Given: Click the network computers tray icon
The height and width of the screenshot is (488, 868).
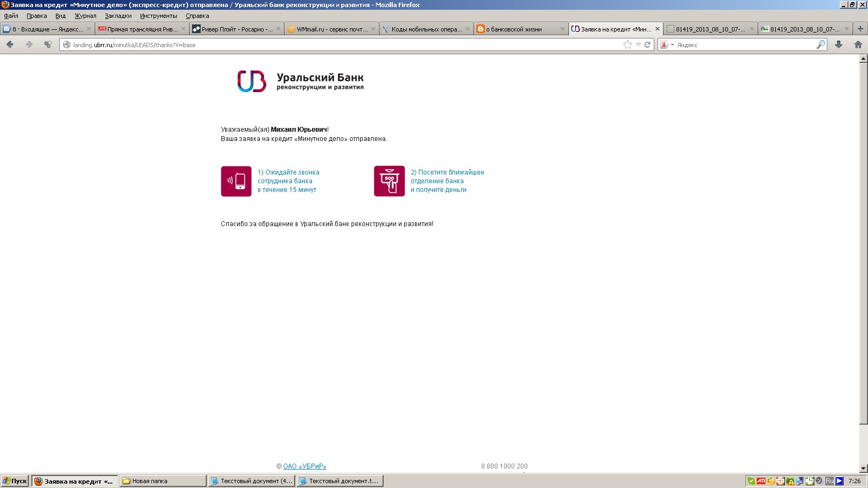Looking at the screenshot, I should [x=800, y=481].
